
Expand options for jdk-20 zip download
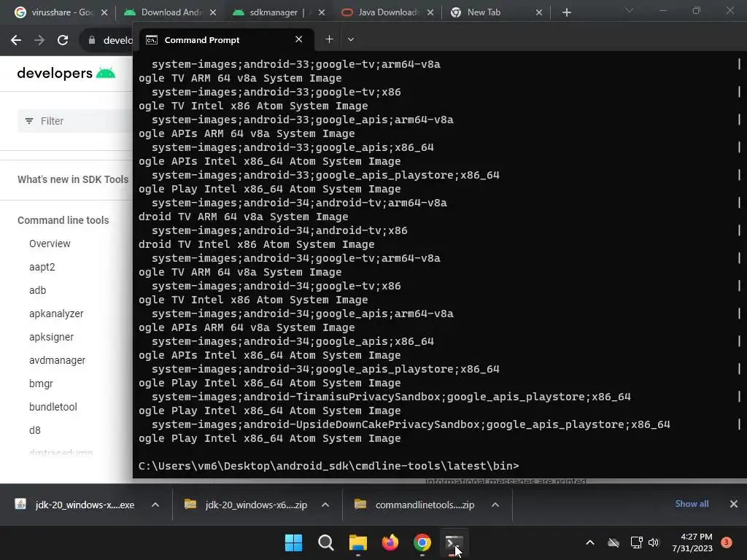point(325,505)
